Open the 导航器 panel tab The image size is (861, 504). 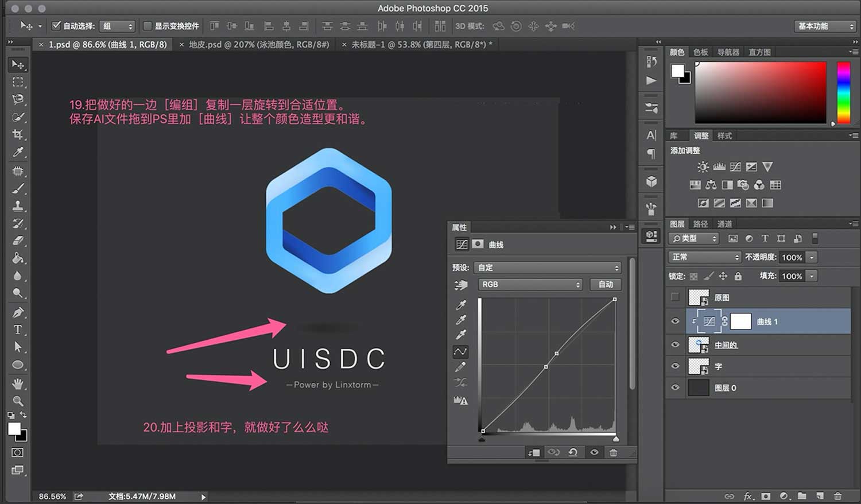(728, 52)
